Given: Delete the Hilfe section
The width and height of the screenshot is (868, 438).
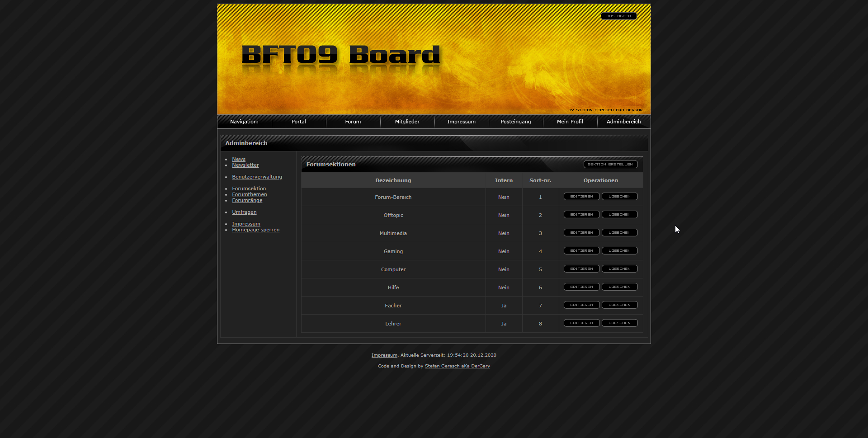Looking at the screenshot, I should tap(619, 287).
